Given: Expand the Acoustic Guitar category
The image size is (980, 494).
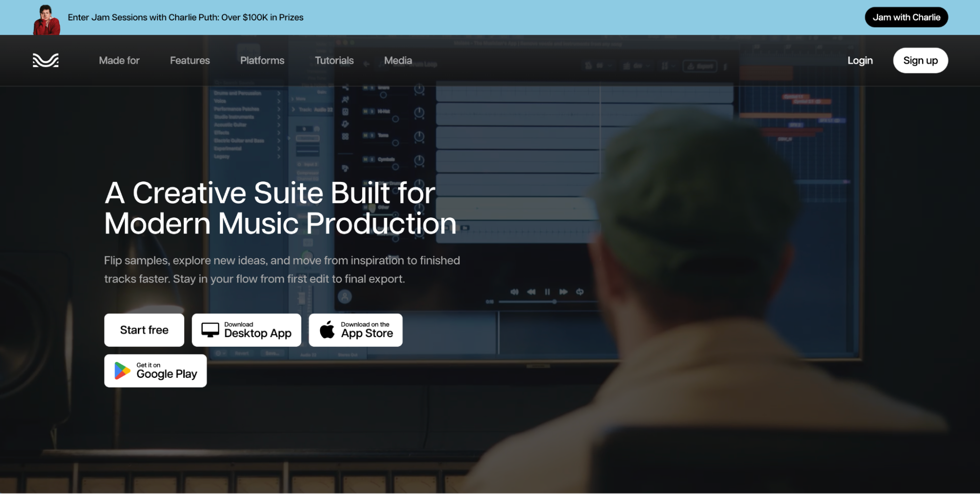Looking at the screenshot, I should [278, 125].
